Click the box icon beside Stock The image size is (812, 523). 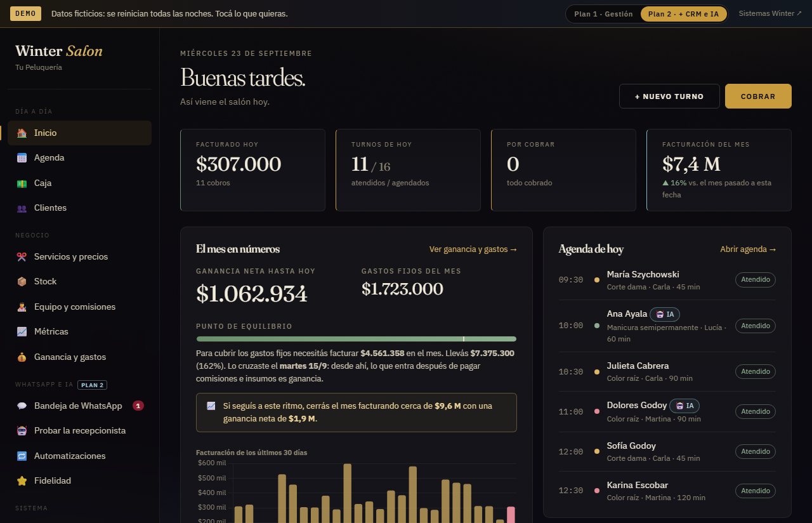tap(22, 282)
